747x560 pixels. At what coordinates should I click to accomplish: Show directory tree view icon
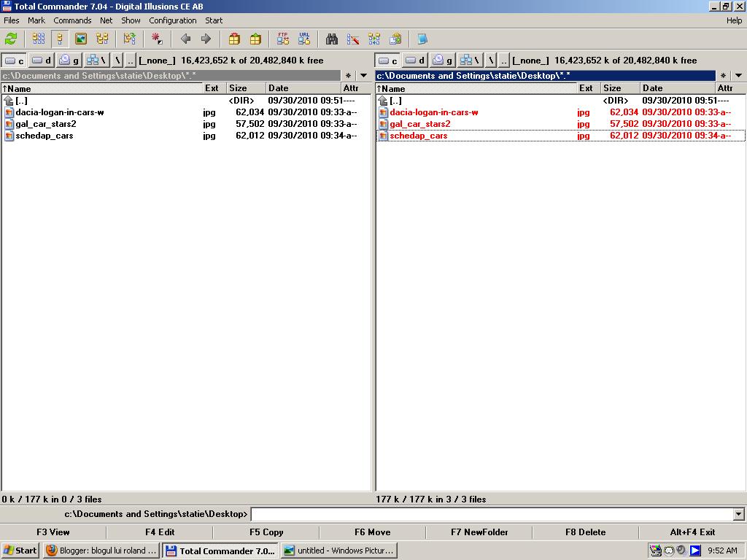[x=102, y=39]
